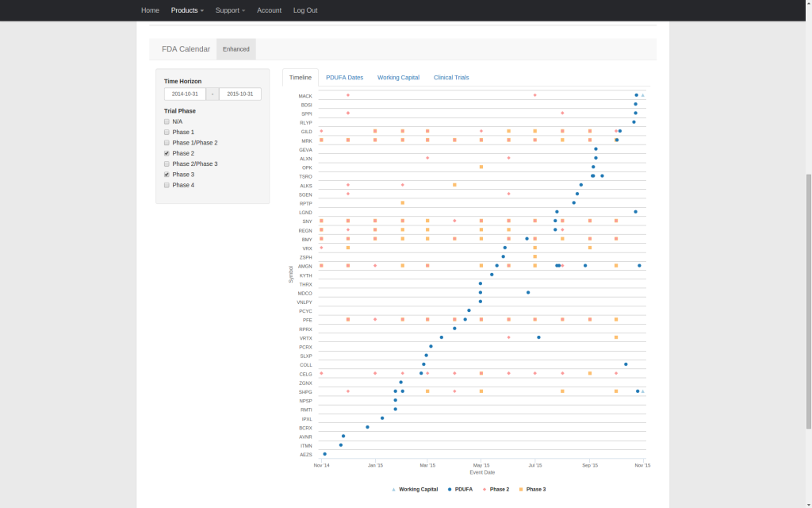Viewport: 812px width, 508px height.
Task: Click the page vertical scrollbar thumb
Action: [x=808, y=302]
